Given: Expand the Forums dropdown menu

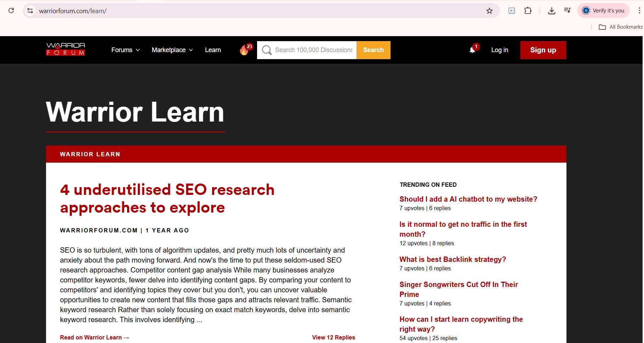Looking at the screenshot, I should pyautogui.click(x=126, y=50).
